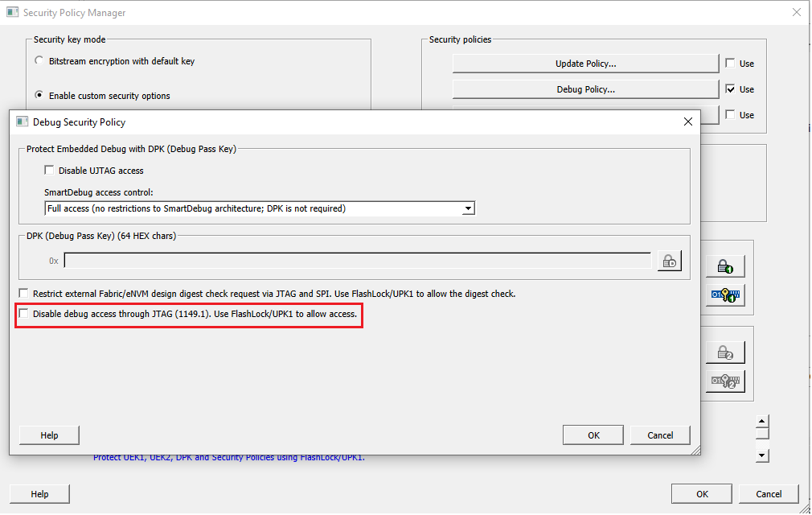Screen dimensions: 812x515
Task: Click Help in Debug Security Policy dialog
Action: (x=49, y=435)
